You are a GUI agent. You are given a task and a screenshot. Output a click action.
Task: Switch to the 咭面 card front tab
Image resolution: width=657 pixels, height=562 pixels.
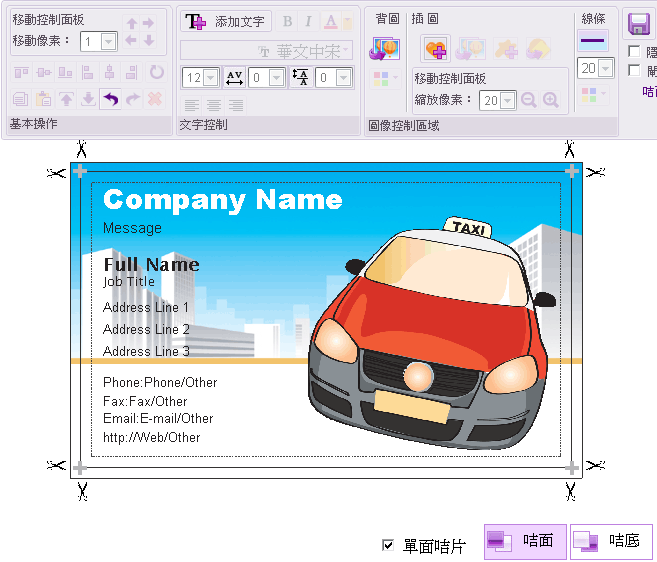tap(525, 541)
